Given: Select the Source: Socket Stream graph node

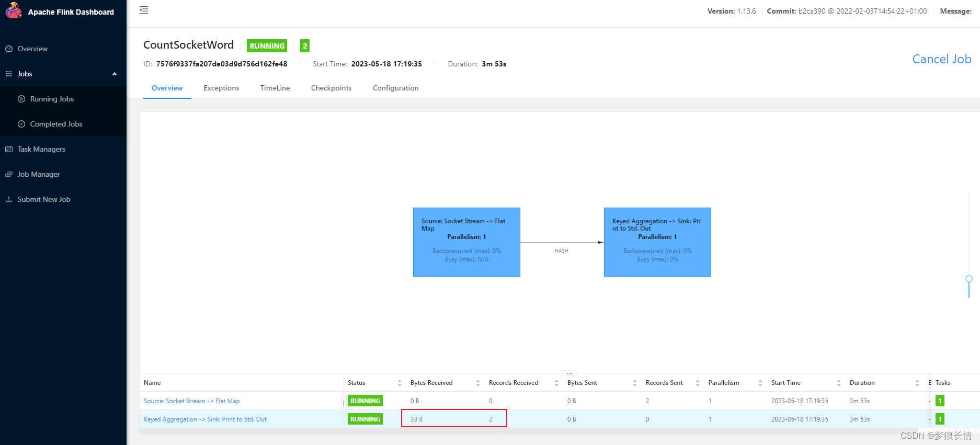Looking at the screenshot, I should 466,242.
